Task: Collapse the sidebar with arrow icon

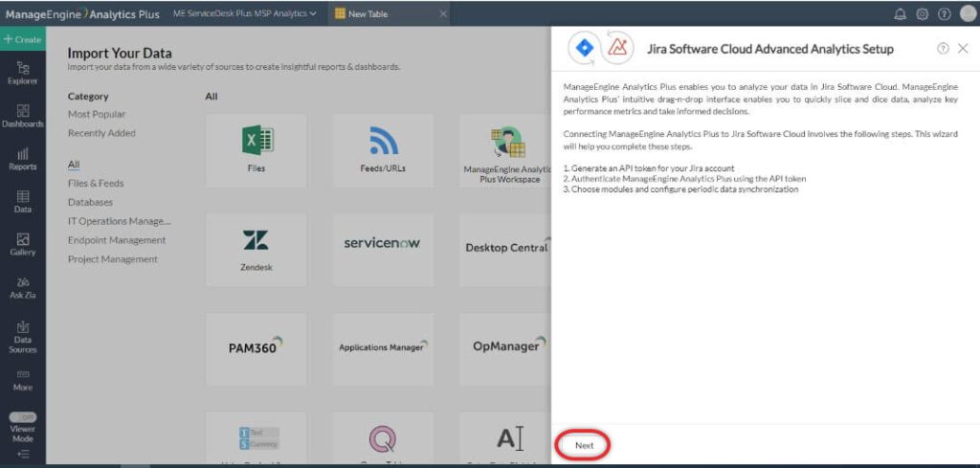Action: point(23,455)
